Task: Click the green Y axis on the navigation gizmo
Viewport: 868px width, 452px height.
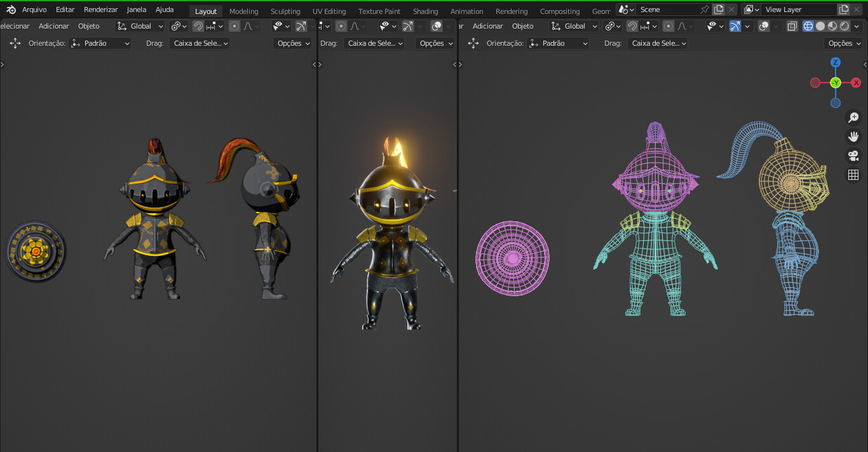Action: tap(836, 82)
